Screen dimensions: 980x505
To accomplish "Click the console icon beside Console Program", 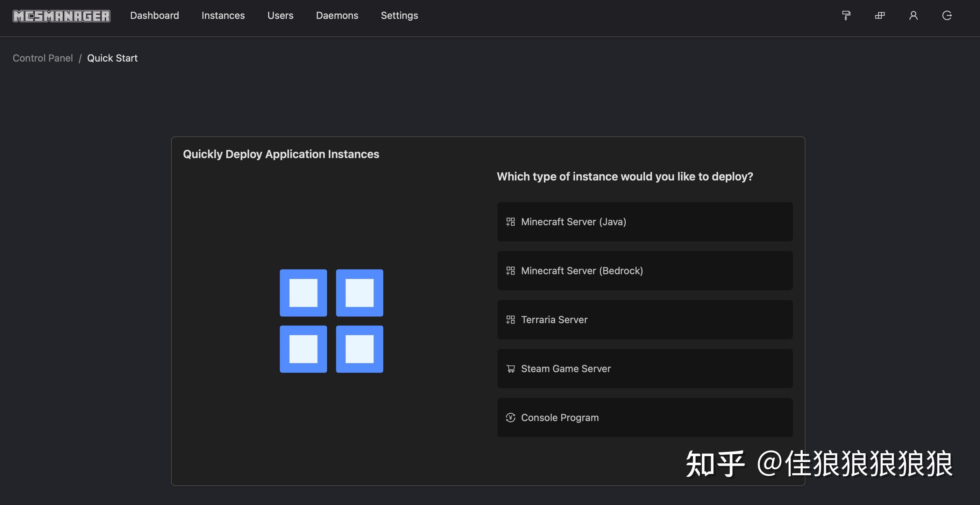I will pyautogui.click(x=510, y=417).
